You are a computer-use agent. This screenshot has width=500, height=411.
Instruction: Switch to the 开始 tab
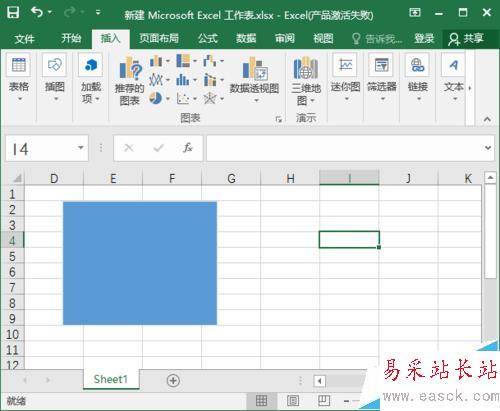(71, 38)
